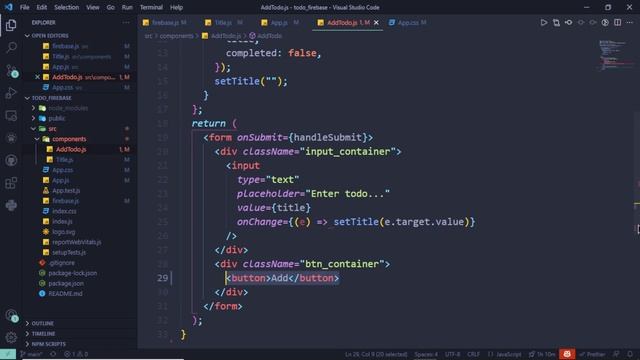The width and height of the screenshot is (640, 360).
Task: Open Explorer panel More Actions ellipsis
Action: [x=126, y=22]
